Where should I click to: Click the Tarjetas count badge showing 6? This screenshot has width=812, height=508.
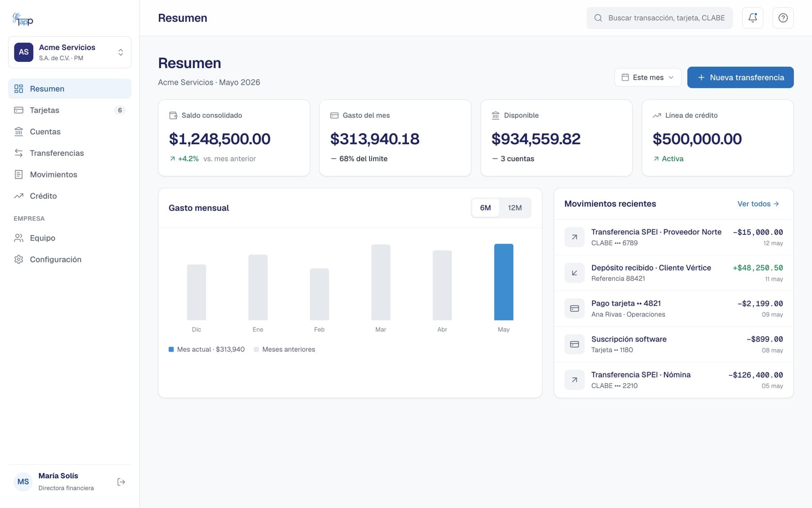[x=120, y=110]
